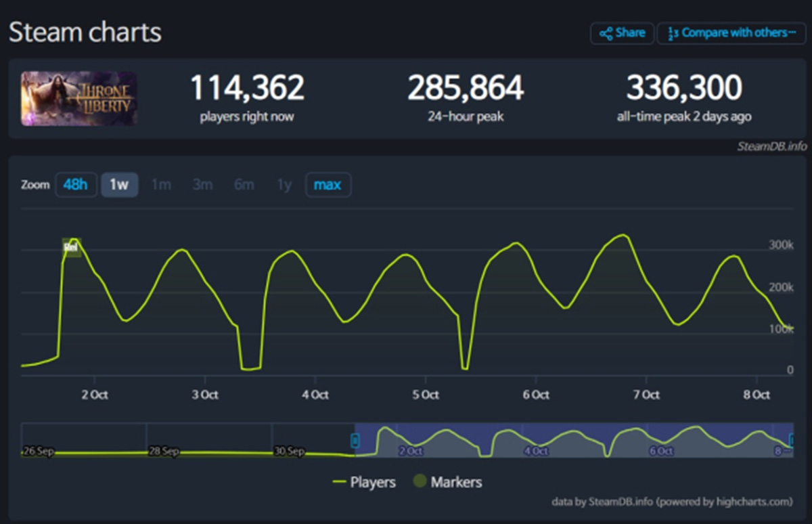Click the 6 Oct axis label
This screenshot has height=524, width=812.
click(x=536, y=395)
